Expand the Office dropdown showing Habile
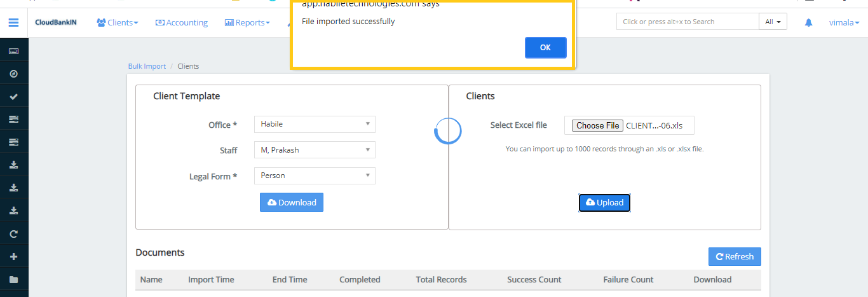This screenshot has width=868, height=297. [315, 124]
